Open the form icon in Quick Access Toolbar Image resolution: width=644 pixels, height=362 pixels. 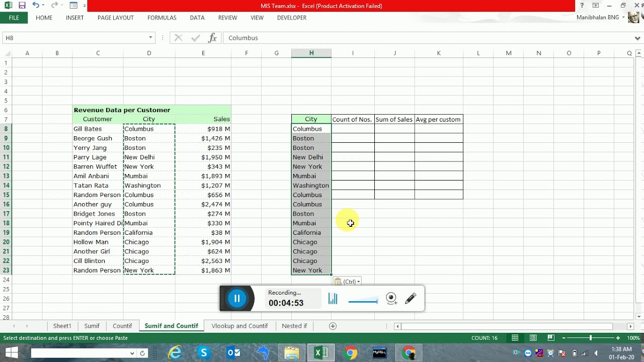[x=73, y=6]
